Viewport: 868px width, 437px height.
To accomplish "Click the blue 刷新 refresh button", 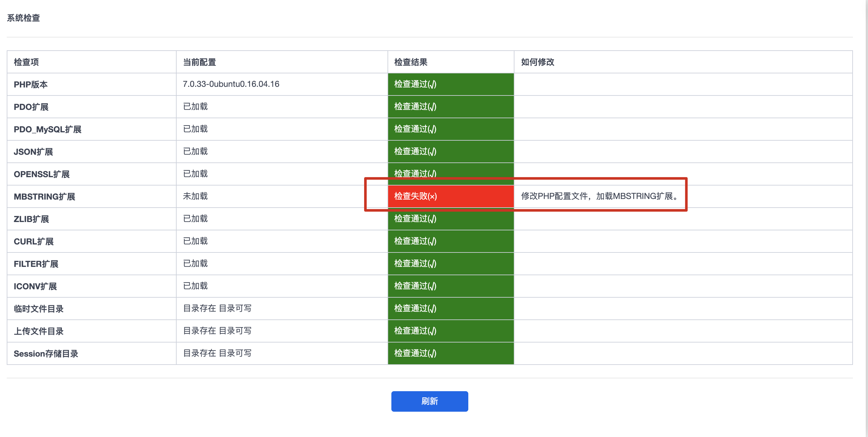I will click(x=429, y=401).
